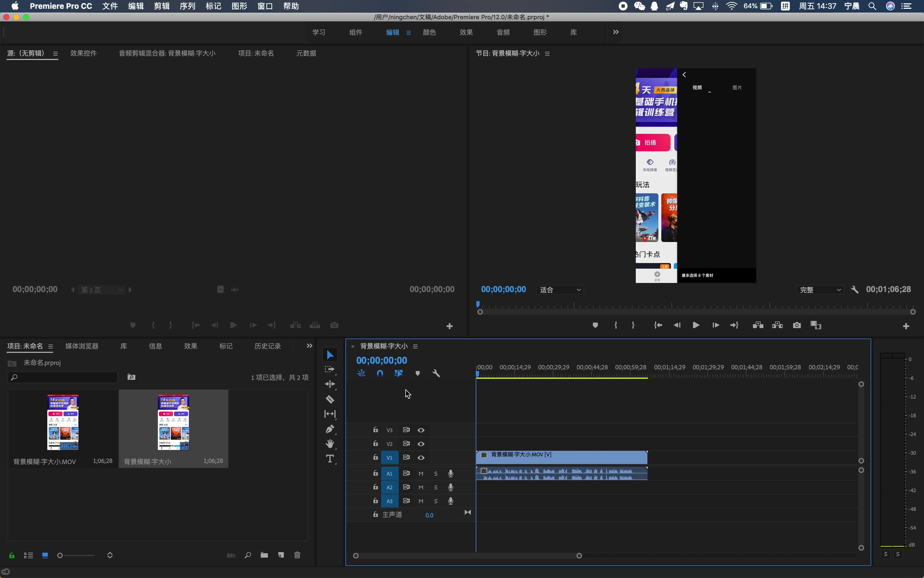Enable voice-over record on track A3
This screenshot has width=924, height=578.
coord(450,501)
